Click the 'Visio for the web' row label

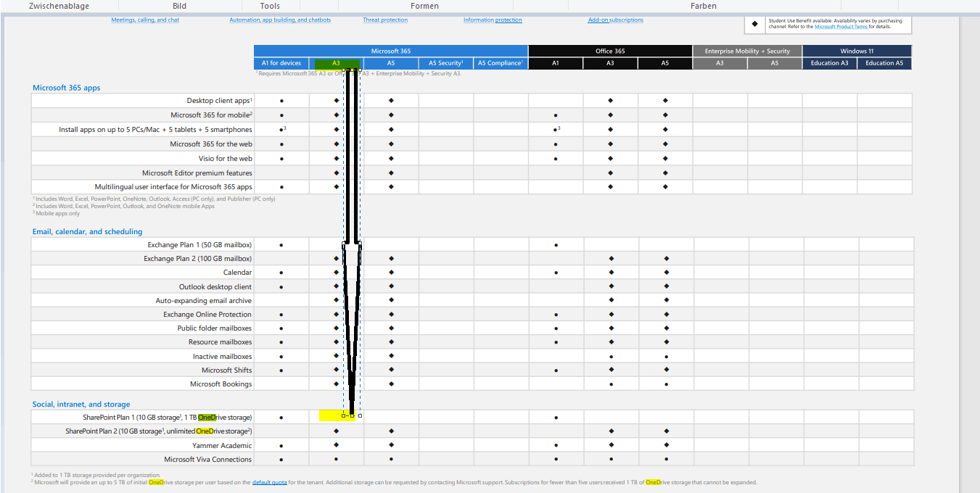click(x=226, y=159)
